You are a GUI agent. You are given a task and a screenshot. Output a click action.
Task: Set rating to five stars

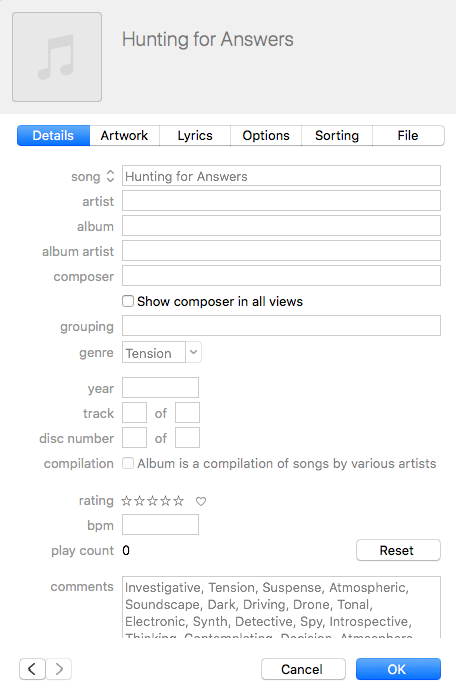179,501
